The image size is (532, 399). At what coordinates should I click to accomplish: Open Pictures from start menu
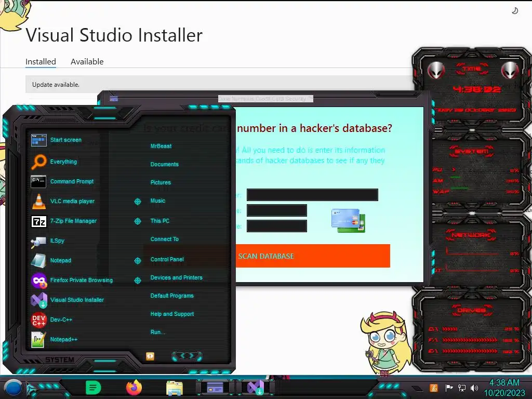coord(161,182)
